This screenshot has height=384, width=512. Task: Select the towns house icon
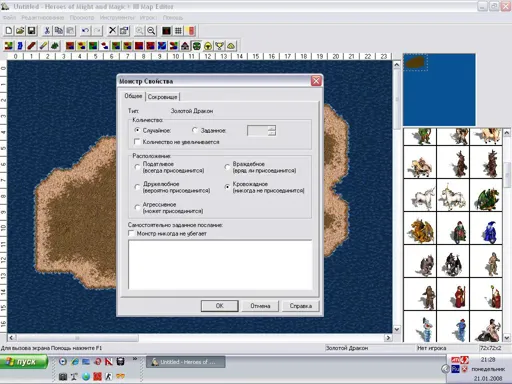pos(185,46)
